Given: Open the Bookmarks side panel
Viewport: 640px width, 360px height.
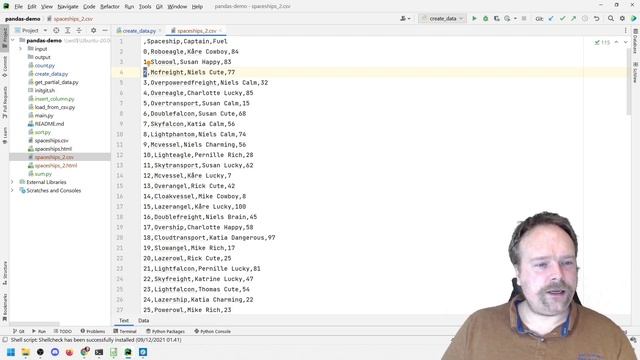Looking at the screenshot, I should (4, 308).
